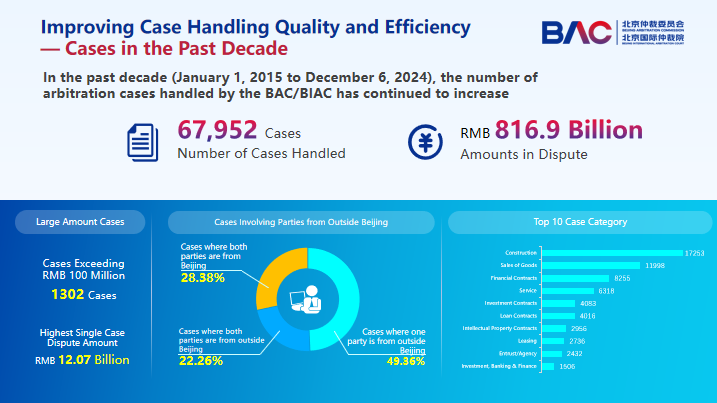Click the '2736' value next to Leasing
This screenshot has width=717, height=403.
coord(577,341)
